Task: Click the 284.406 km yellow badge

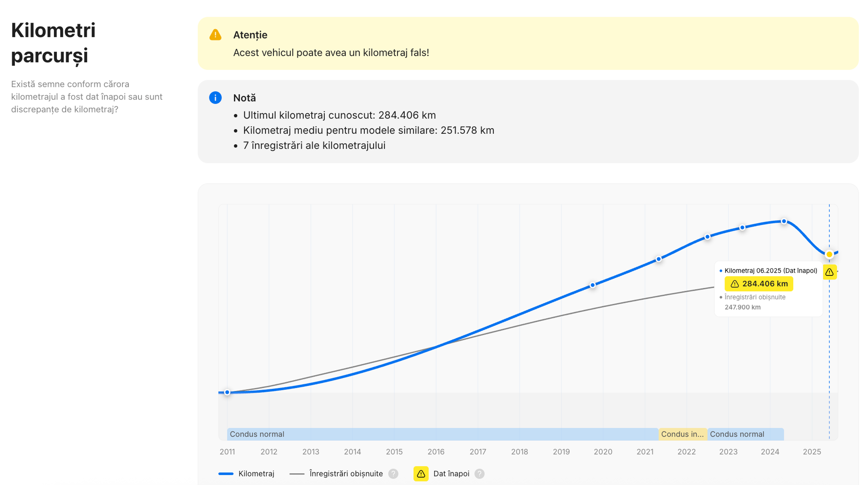Action: coord(759,284)
